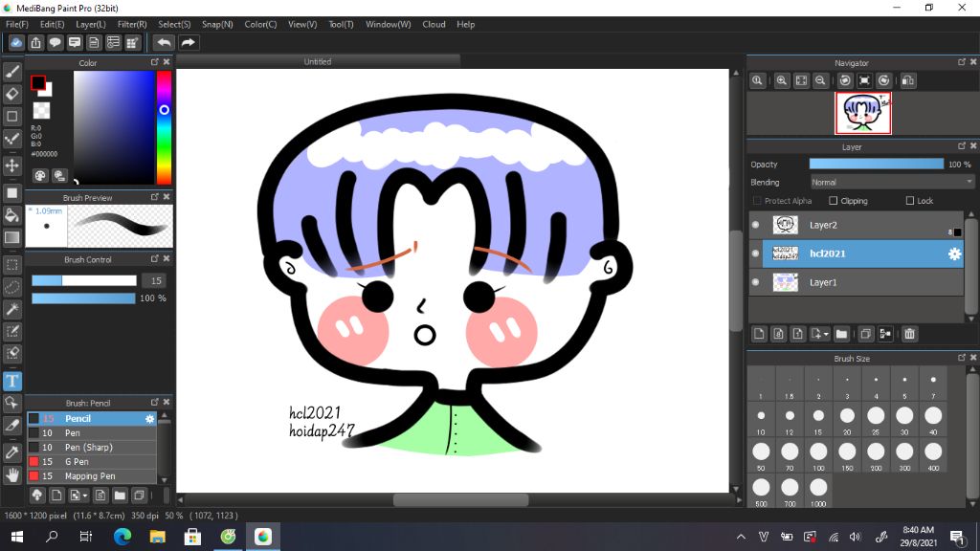
Task: Select brush size 1000 preset
Action: pyautogui.click(x=818, y=491)
